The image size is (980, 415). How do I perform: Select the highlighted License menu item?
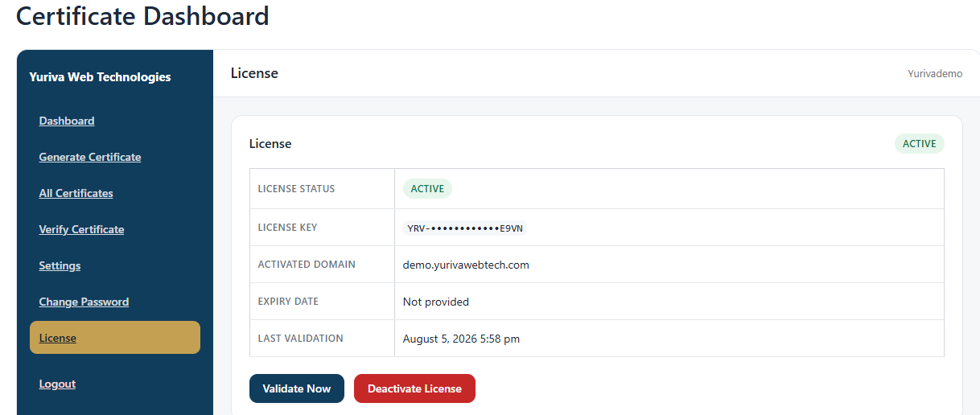coord(115,338)
